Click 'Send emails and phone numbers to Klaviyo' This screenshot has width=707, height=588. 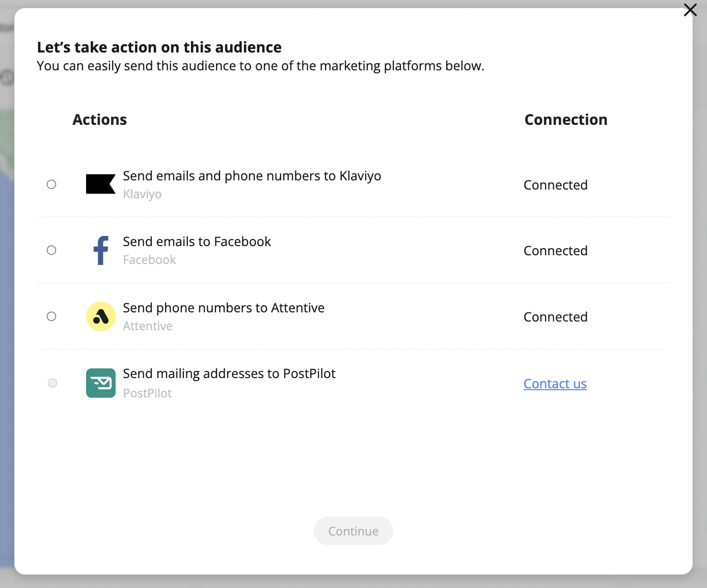tap(252, 176)
